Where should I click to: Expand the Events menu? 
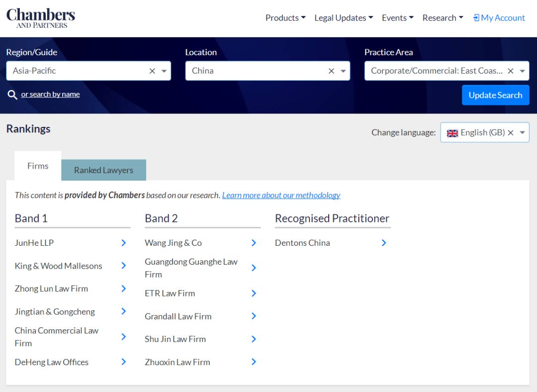click(398, 18)
